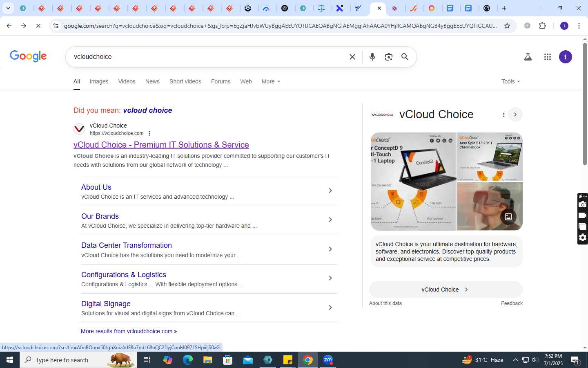This screenshot has height=368, width=588.
Task: Go forward in browser history
Action: 24,26
